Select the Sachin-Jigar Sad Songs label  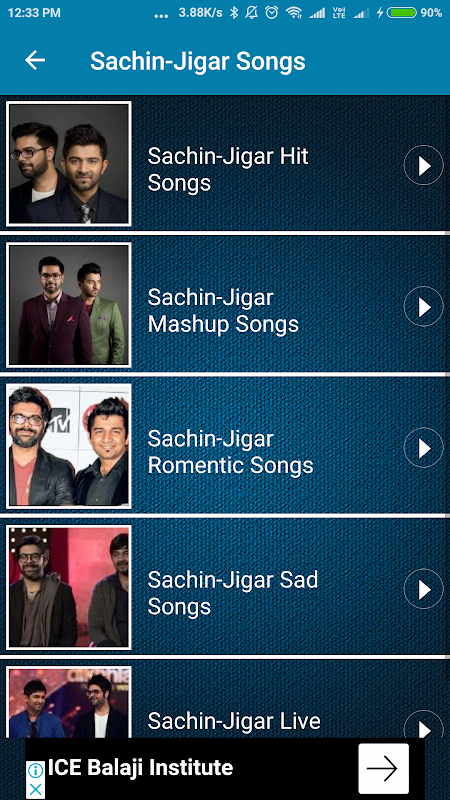click(233, 593)
